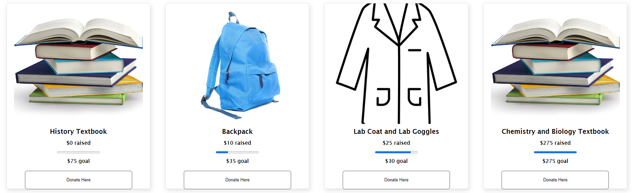Select the History Textbook title
The height and width of the screenshot is (193, 644).
point(79,131)
